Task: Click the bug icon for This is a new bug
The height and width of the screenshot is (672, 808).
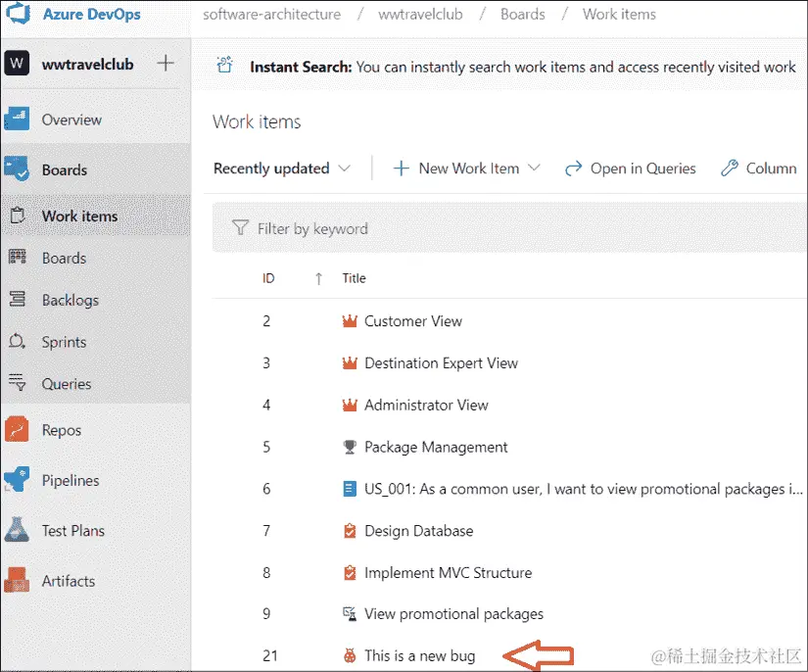Action: (350, 655)
